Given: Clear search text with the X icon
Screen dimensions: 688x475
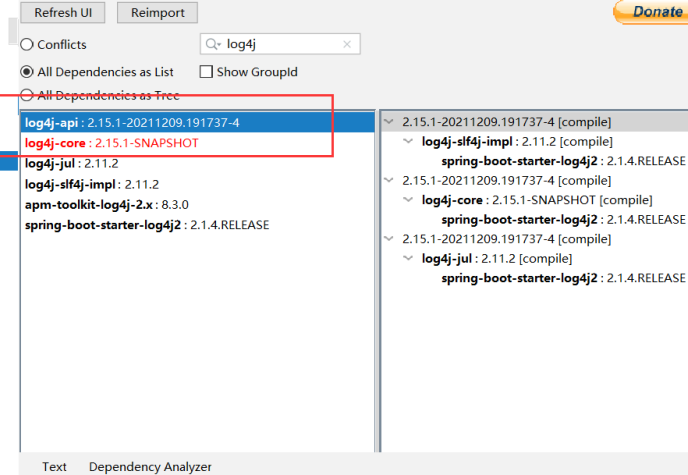Looking at the screenshot, I should point(347,44).
